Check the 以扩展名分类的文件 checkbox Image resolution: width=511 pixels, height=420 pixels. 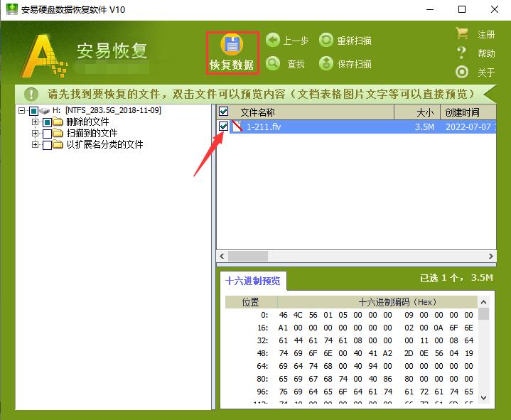[47, 145]
